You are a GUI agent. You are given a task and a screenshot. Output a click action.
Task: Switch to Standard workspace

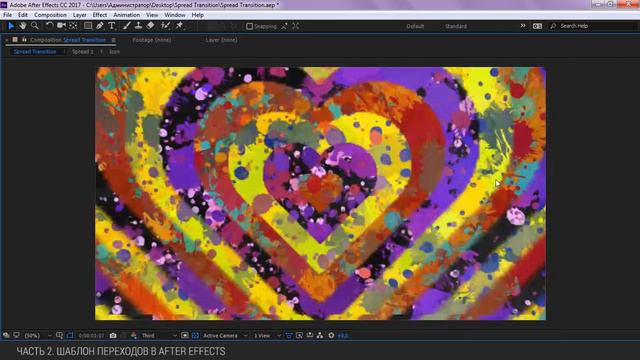[456, 27]
